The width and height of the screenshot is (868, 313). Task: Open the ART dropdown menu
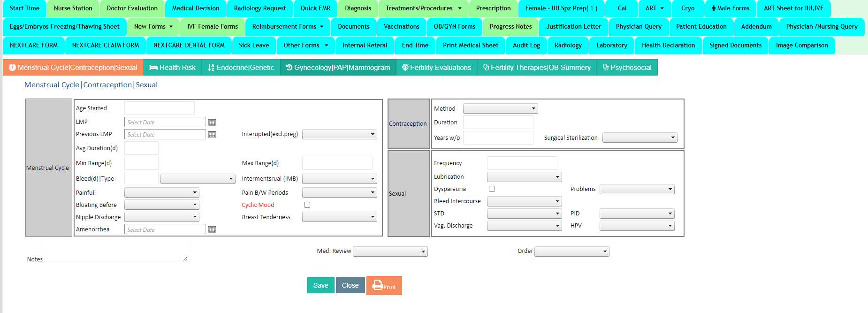pos(655,8)
